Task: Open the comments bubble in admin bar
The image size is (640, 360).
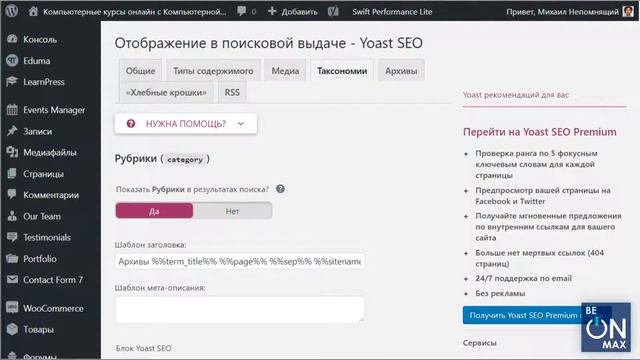Action: click(x=242, y=11)
